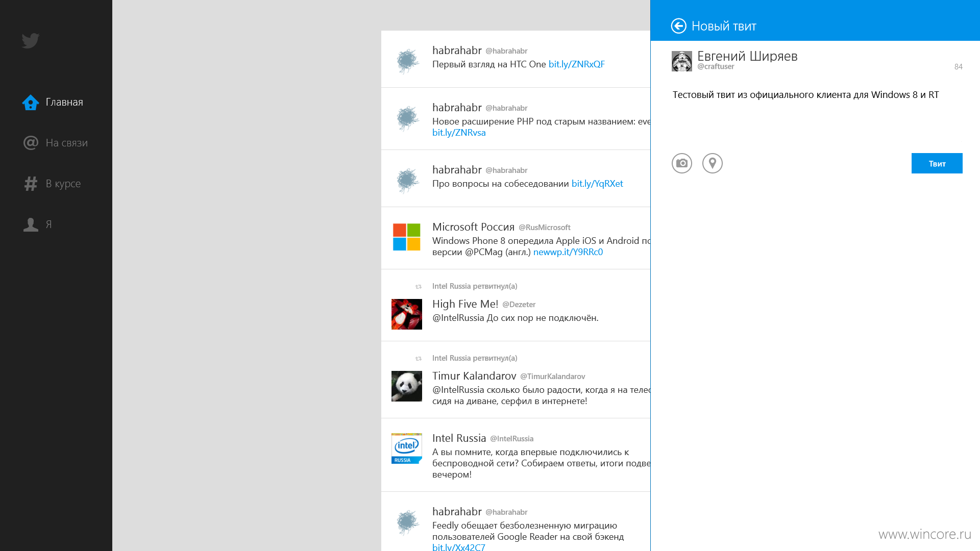The image size is (980, 551).
Task: Click Intel Russia ретвитнул(а) above High Five
Action: pyautogui.click(x=475, y=286)
